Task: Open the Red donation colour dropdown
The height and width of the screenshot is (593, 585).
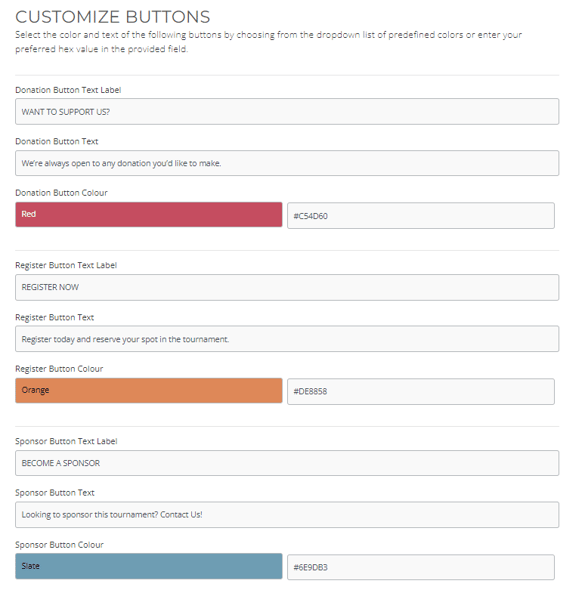Action: pyautogui.click(x=149, y=214)
